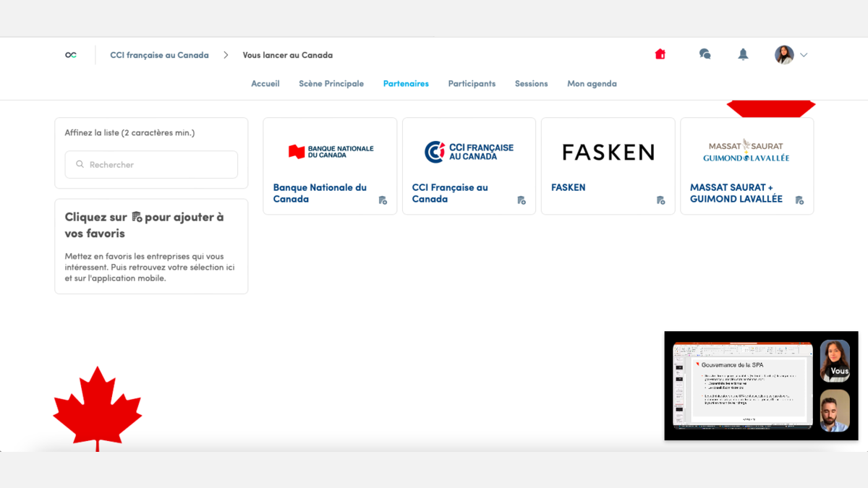Select the Partenaires tab
This screenshot has width=868, height=488.
coord(406,84)
